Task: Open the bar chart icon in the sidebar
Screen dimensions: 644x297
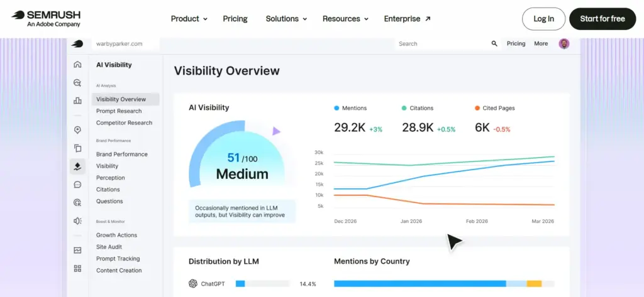Action: (77, 100)
